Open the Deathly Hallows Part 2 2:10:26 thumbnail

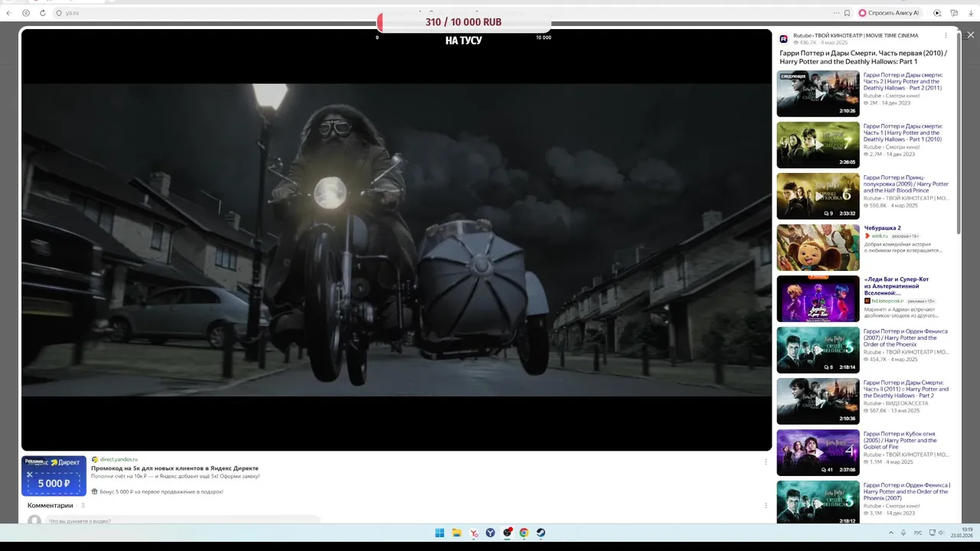(x=818, y=93)
